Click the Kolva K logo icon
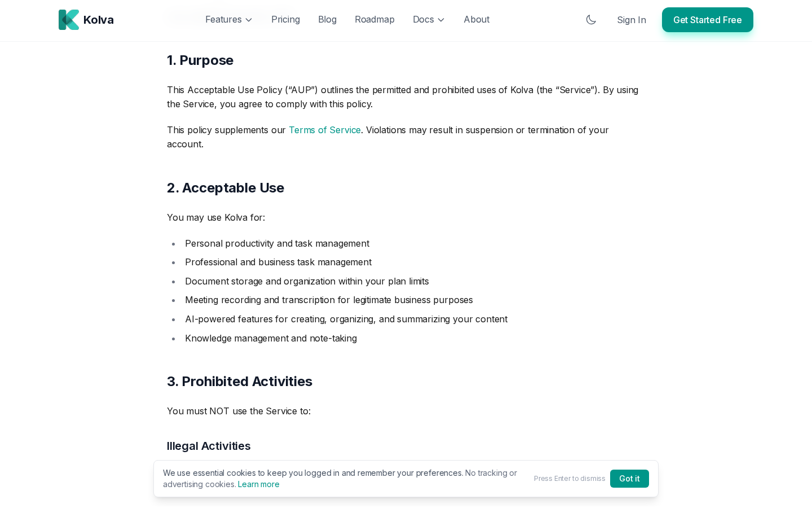The width and height of the screenshot is (812, 508). (x=69, y=20)
